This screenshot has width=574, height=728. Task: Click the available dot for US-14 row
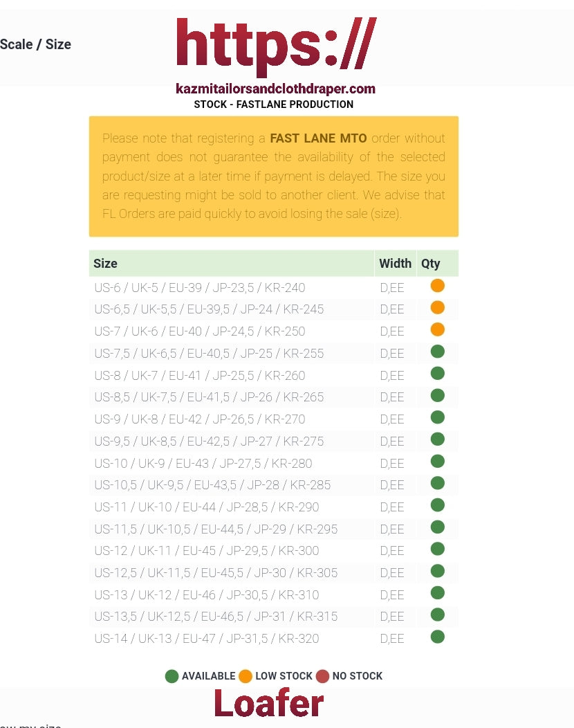click(437, 637)
